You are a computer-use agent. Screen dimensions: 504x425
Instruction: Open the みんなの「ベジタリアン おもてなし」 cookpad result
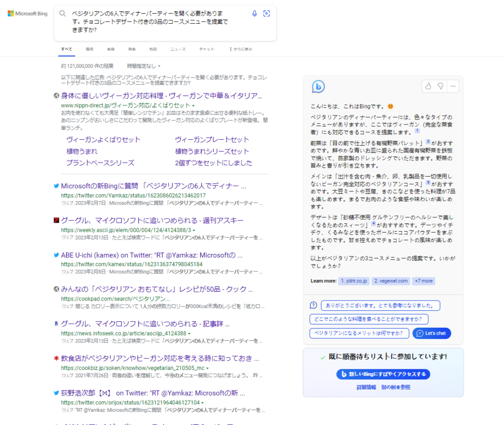click(x=157, y=289)
